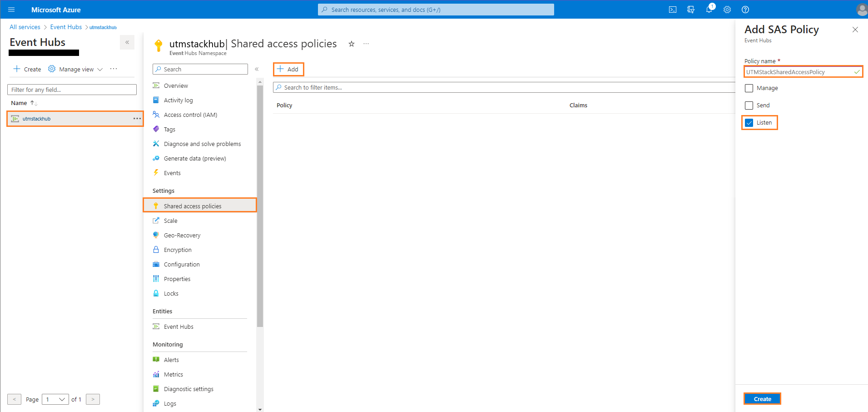Collapse the Event Hubs list pane
Screen dimensions: 868x412
127,42
